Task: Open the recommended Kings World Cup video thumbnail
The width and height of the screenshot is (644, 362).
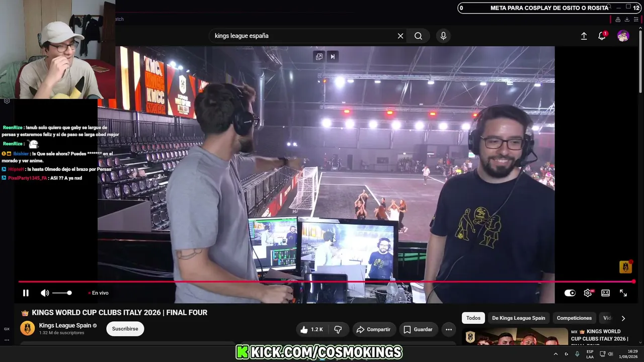Action: [515, 336]
